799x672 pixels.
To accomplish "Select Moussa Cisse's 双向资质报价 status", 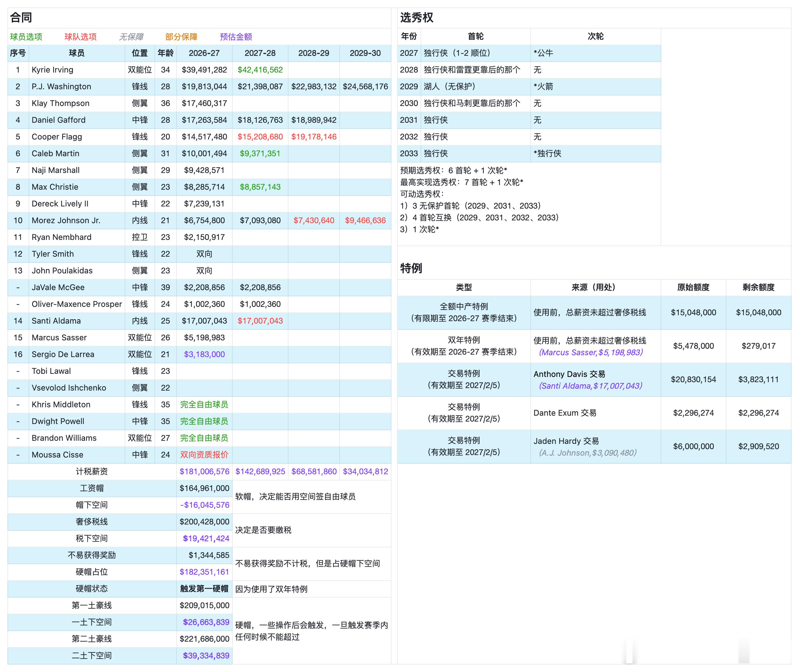I will coord(204,455).
